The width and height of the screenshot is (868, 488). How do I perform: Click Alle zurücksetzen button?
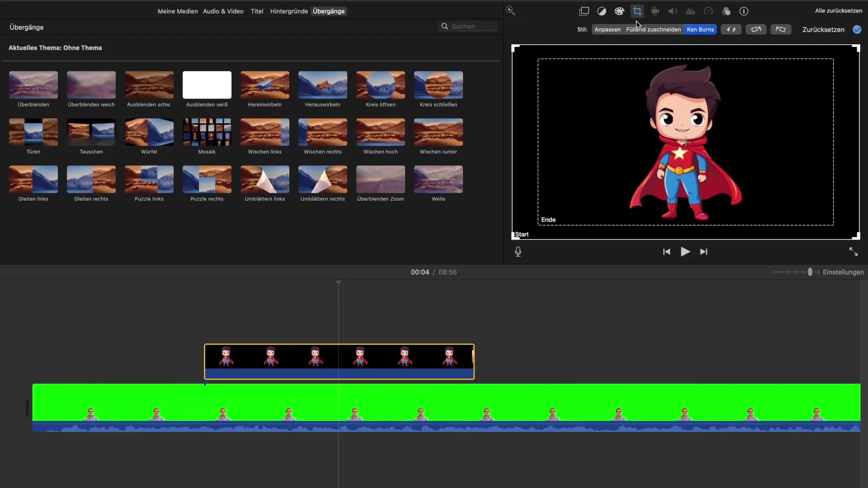[x=839, y=11]
